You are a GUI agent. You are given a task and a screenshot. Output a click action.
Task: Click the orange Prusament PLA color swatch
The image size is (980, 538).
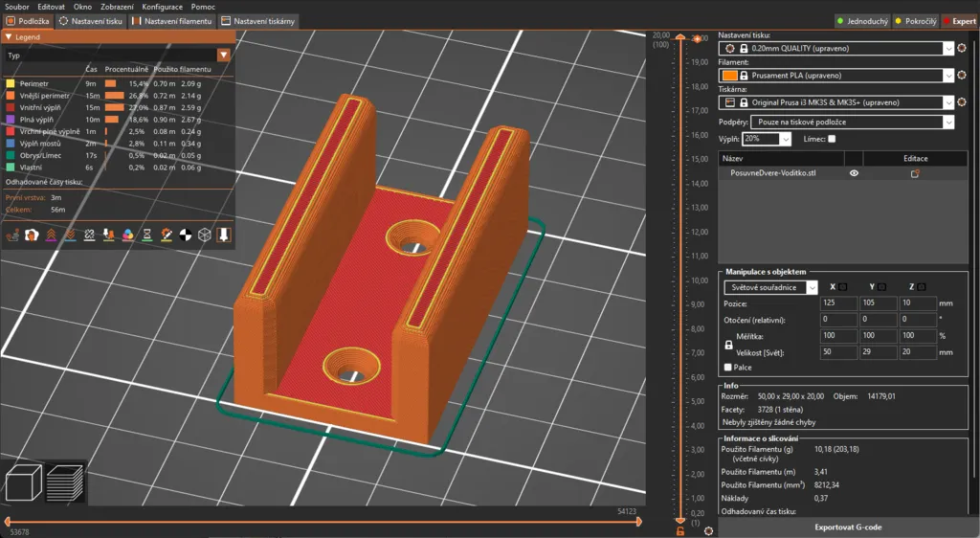730,75
